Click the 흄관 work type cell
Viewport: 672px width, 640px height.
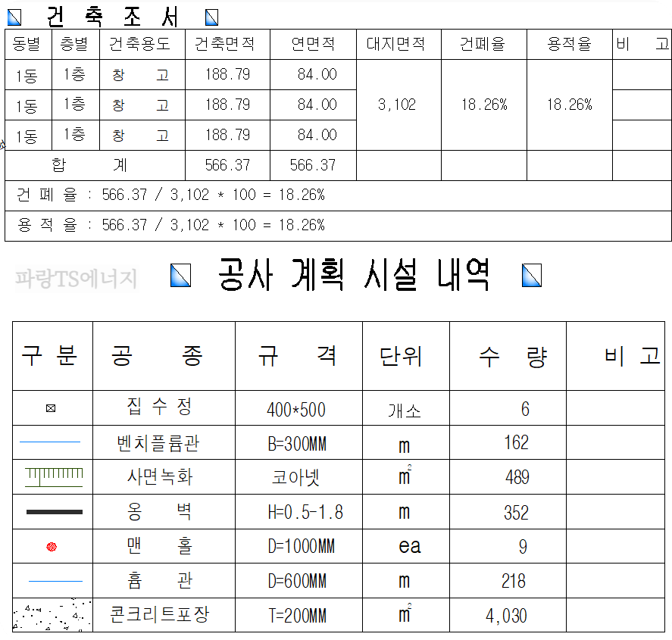[x=159, y=580]
